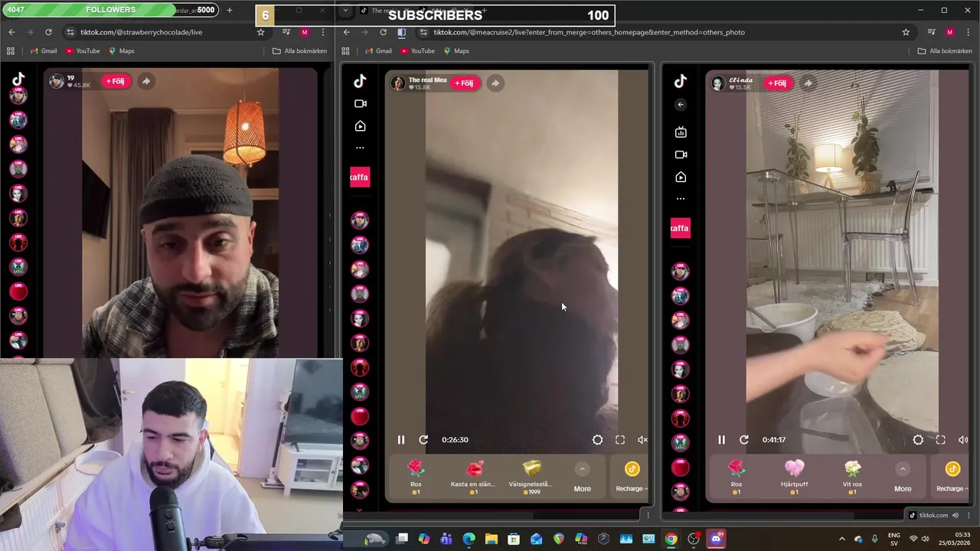The image size is (980, 551).
Task: Share the left strawberrychocolade live stream
Action: click(145, 81)
